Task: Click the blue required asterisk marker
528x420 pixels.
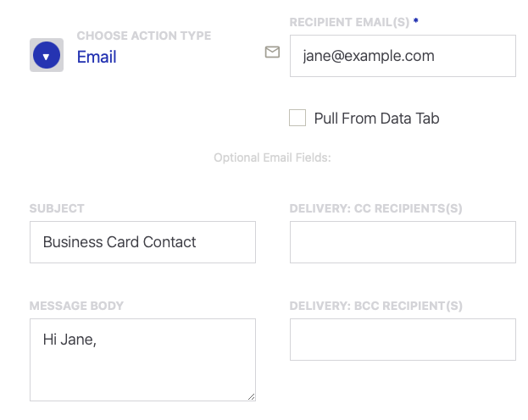Action: click(x=415, y=20)
